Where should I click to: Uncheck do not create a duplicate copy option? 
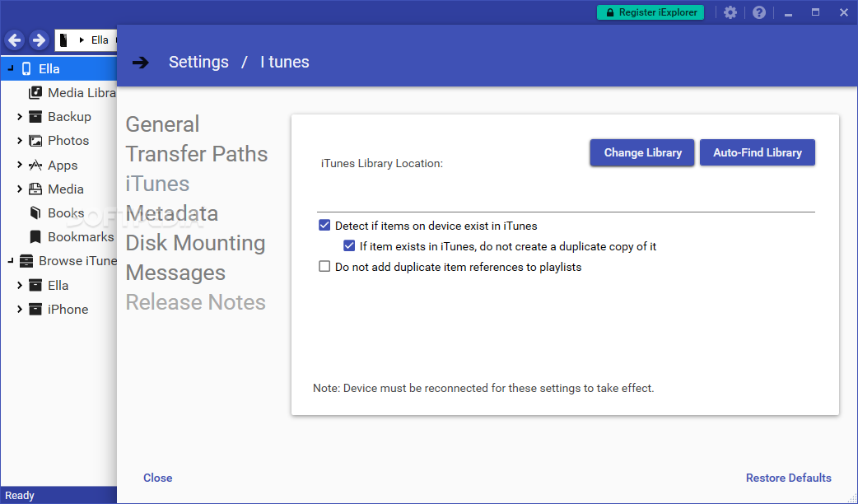pyautogui.click(x=349, y=246)
